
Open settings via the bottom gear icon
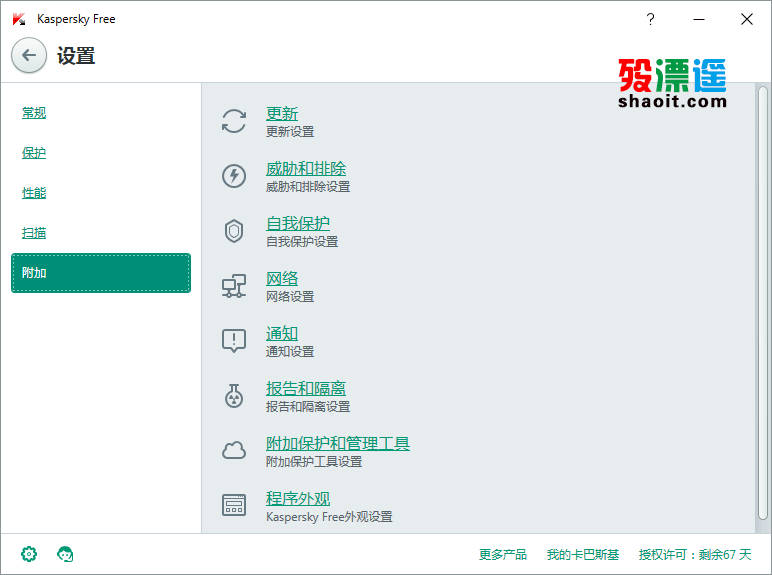[29, 554]
